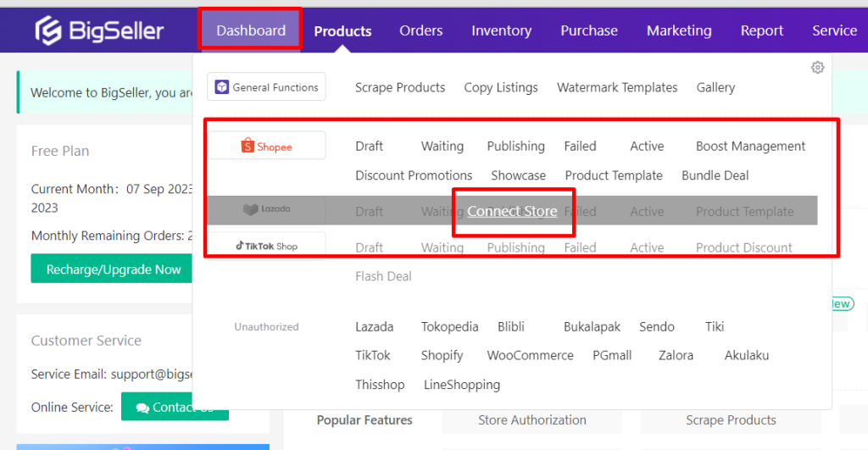Viewport: 868px width, 450px height.
Task: Click the BigSeller logo
Action: (99, 31)
